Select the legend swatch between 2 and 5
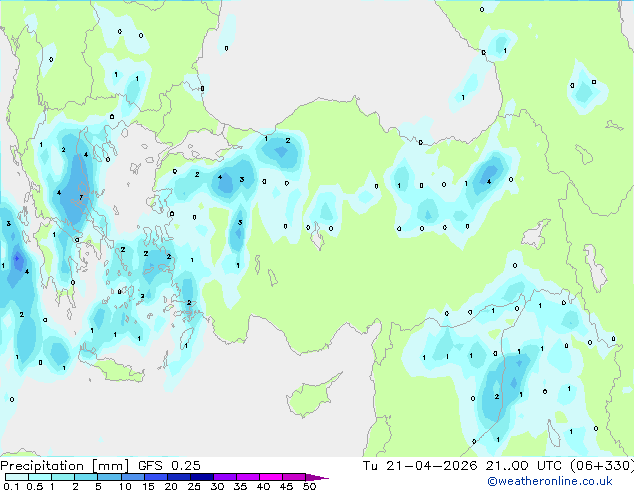The height and width of the screenshot is (490, 634). coord(86,477)
